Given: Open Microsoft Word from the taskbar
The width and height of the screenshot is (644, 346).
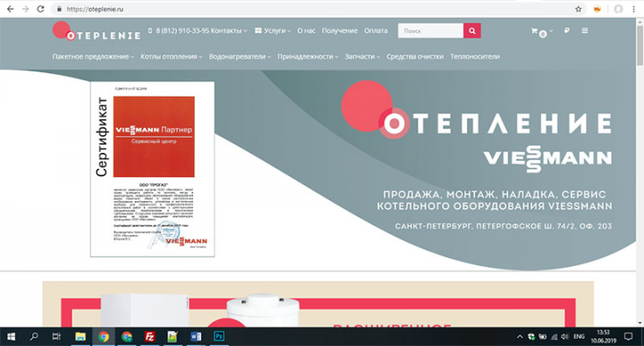Looking at the screenshot, I should [x=196, y=336].
